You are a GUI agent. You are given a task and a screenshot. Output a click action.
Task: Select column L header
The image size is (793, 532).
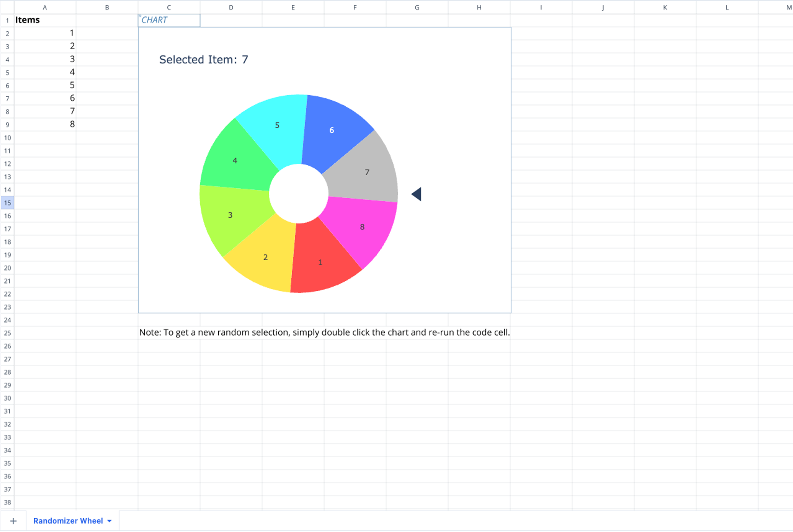point(727,7)
